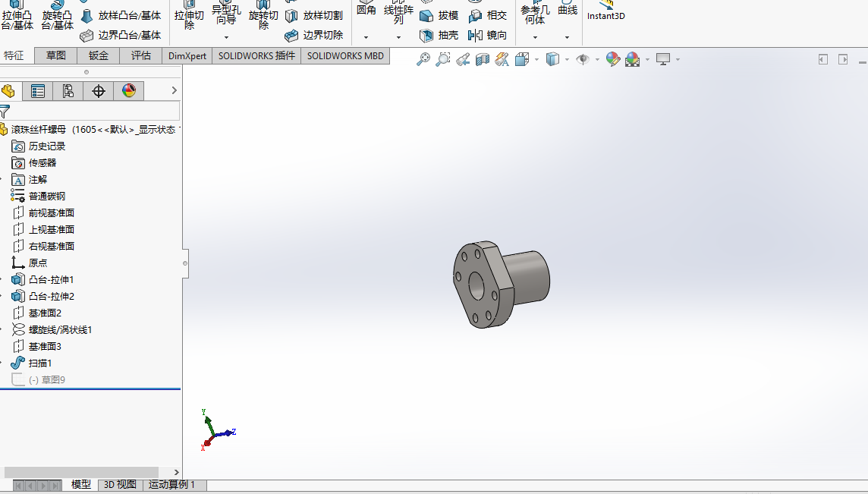Click the 边界切除 button
868x494 pixels.
pos(314,36)
